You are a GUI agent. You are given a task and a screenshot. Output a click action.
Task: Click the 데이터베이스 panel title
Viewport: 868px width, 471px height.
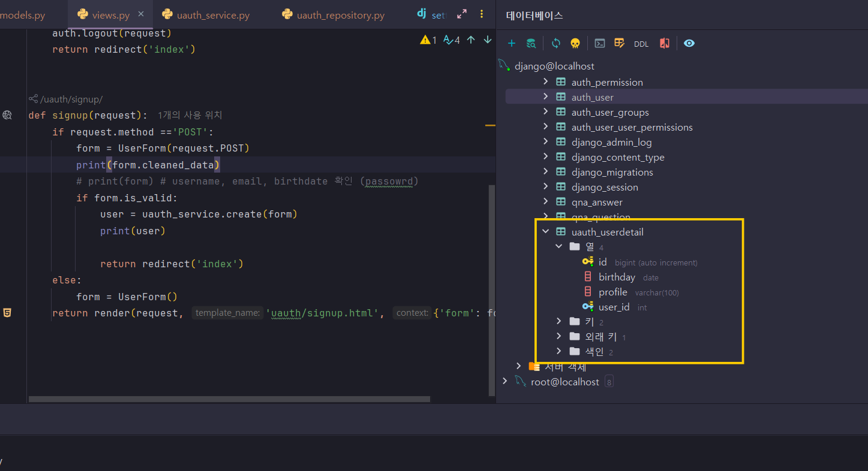[x=534, y=16]
